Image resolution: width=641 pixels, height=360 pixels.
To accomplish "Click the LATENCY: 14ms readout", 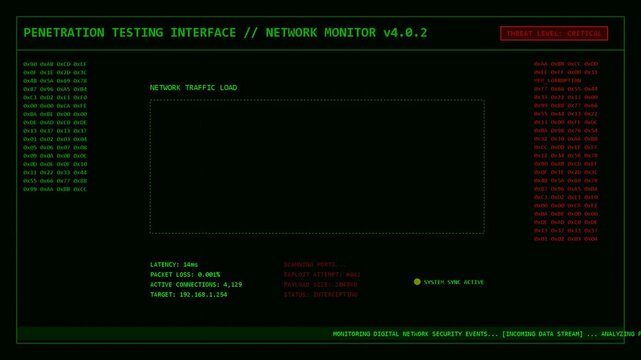I will point(174,265).
